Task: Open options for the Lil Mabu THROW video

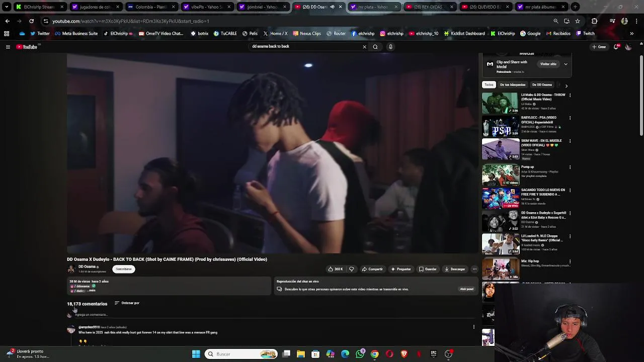Action: pyautogui.click(x=570, y=95)
